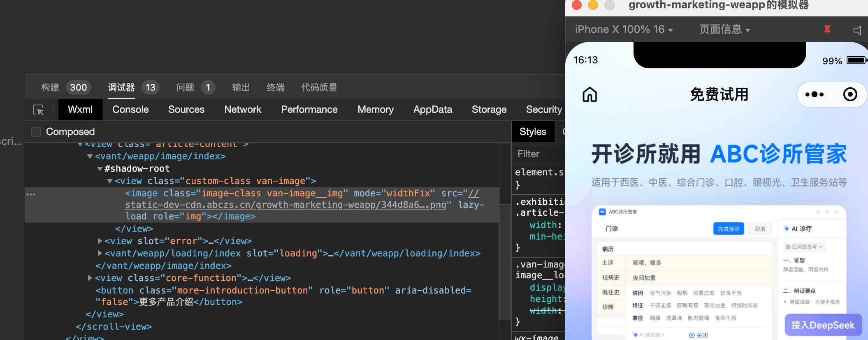Screen dimensions: 868x340
Task: Toggle the Composed checkbox
Action: (x=36, y=132)
